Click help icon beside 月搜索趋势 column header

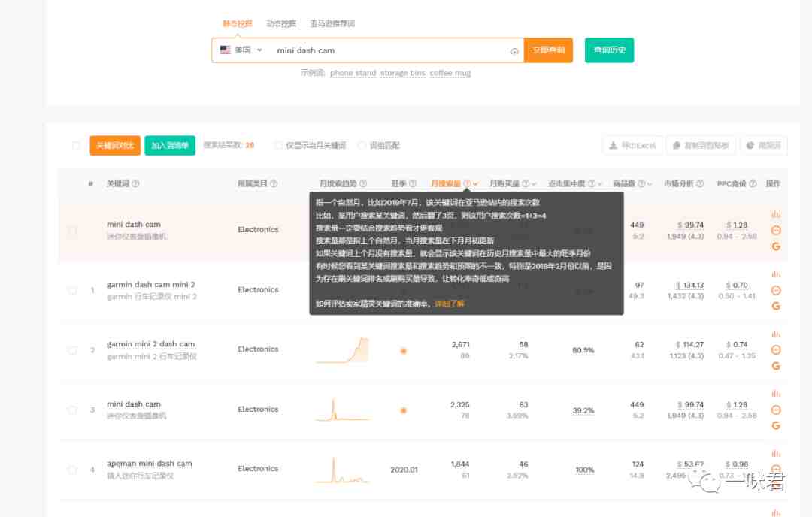(363, 183)
